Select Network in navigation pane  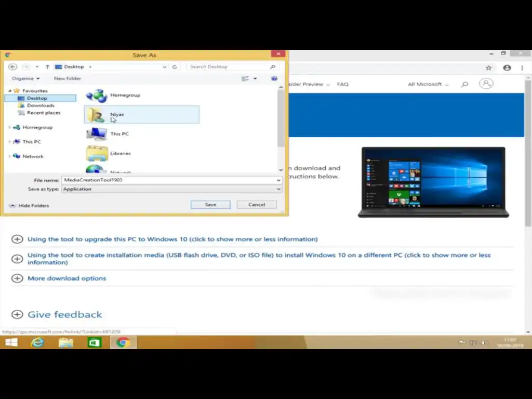point(33,156)
